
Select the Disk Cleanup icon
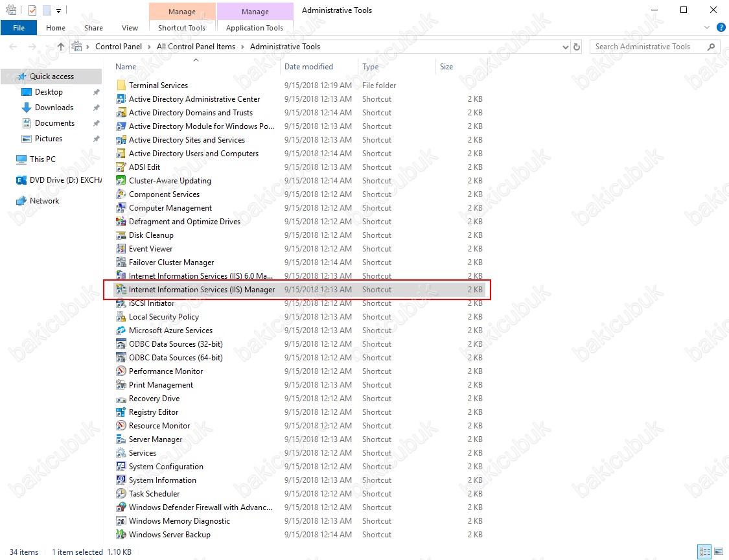(121, 235)
